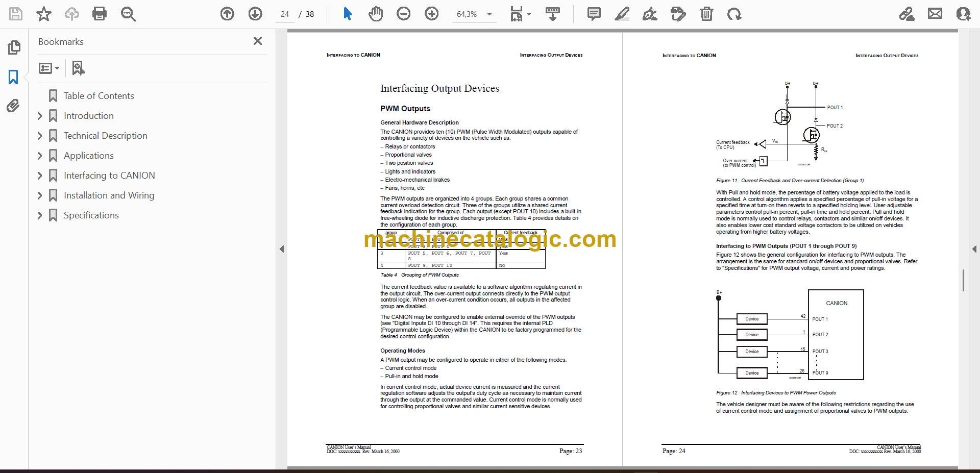Activate the Hand pan tool
The height and width of the screenshot is (473, 980).
[376, 14]
